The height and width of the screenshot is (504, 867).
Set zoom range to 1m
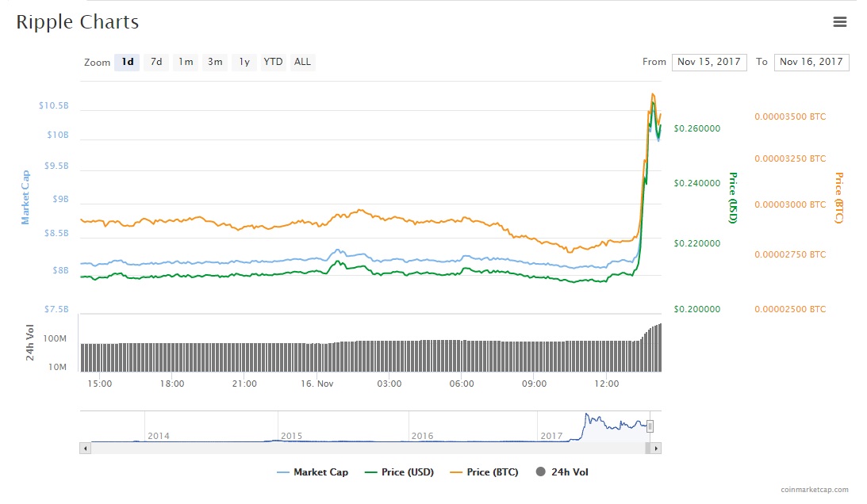pos(186,62)
